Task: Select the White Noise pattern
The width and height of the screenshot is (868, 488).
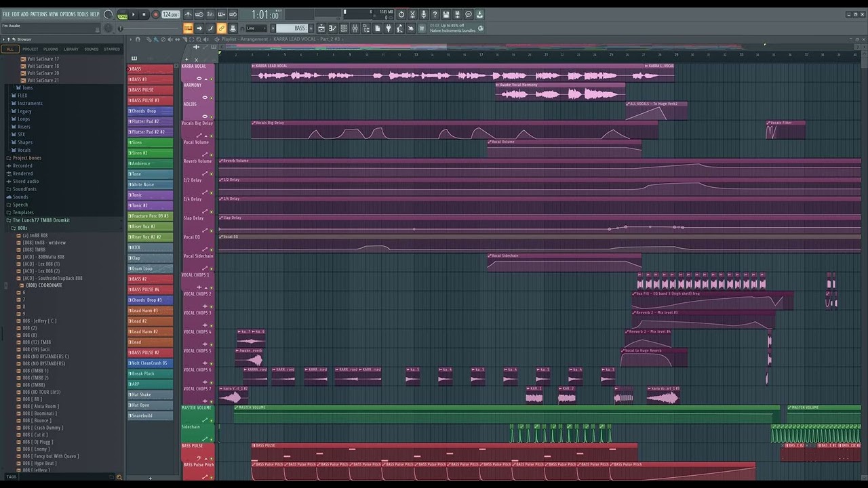Action: coord(151,184)
